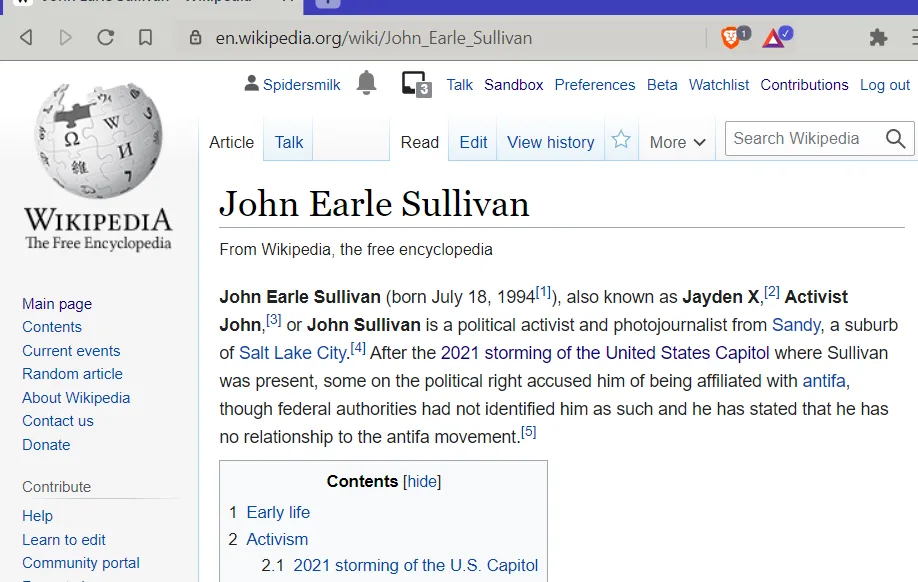Click the Contribute sidebar heading
Image resolution: width=918 pixels, height=582 pixels.
tap(57, 487)
